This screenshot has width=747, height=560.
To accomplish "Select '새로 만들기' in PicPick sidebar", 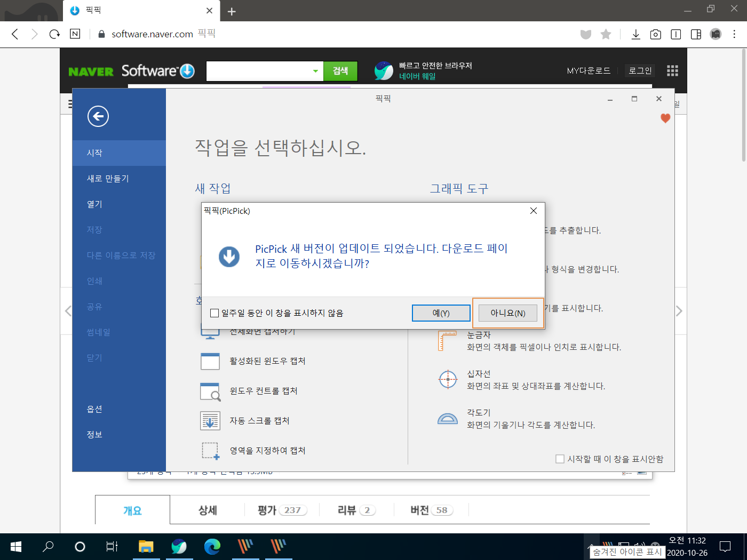I will click(119, 179).
